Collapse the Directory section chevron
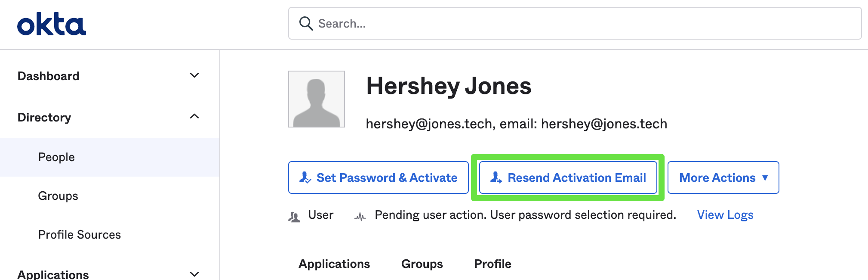868x280 pixels. click(x=194, y=116)
